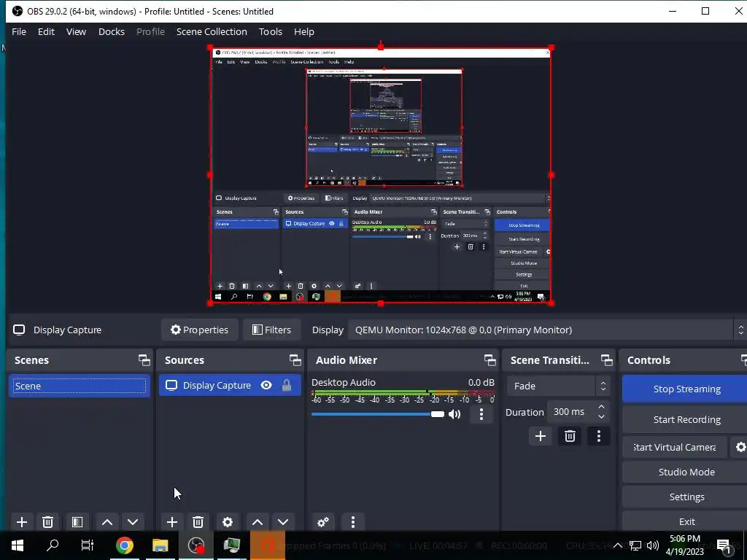Click Start Virtual Camera button
This screenshot has height=560, width=747.
pyautogui.click(x=675, y=447)
